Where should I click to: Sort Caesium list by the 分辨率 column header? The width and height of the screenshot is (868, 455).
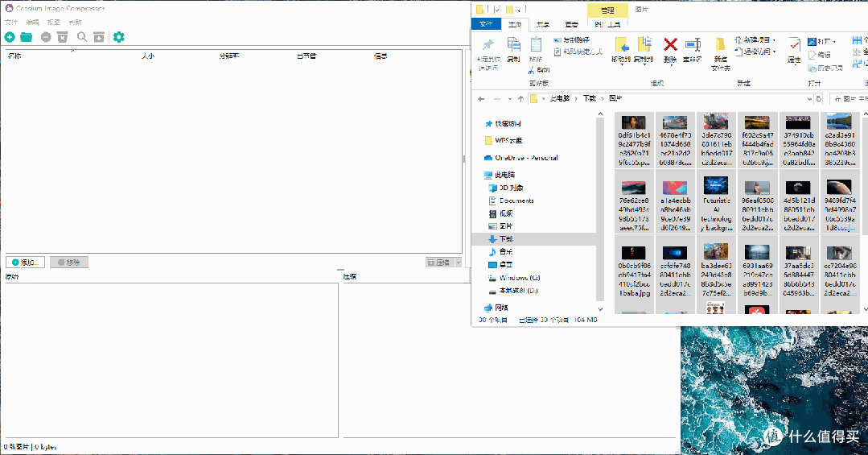[x=229, y=56]
